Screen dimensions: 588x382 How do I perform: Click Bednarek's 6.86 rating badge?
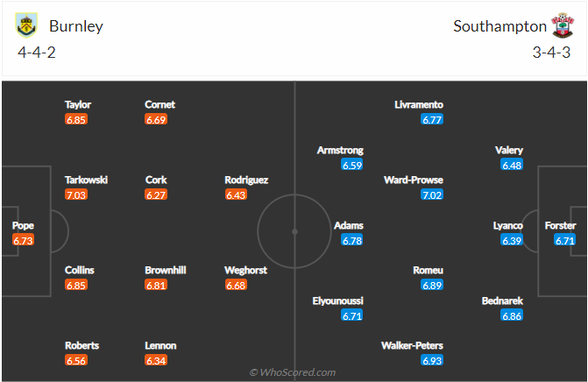point(512,315)
